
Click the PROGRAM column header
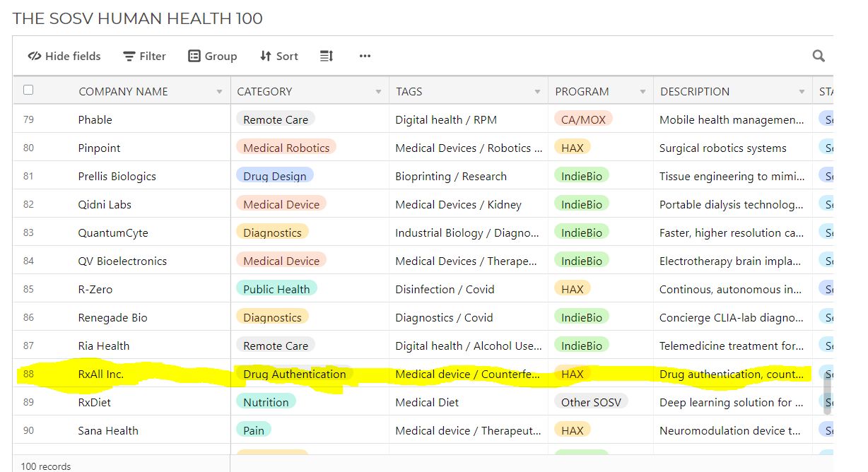(601, 91)
